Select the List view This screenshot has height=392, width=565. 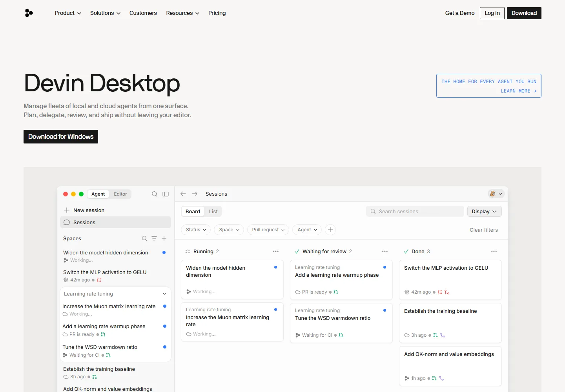(x=213, y=211)
